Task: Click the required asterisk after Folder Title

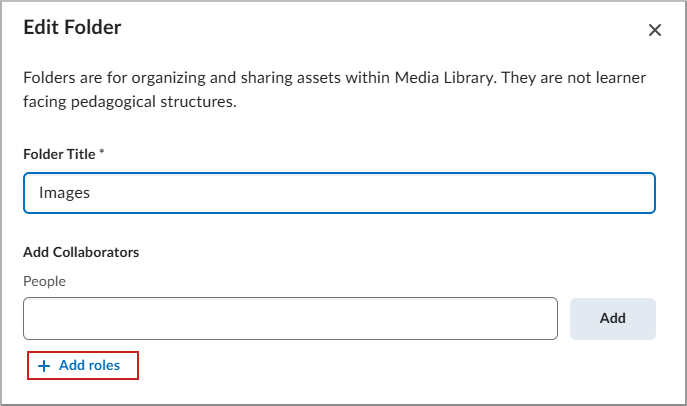Action: click(102, 153)
